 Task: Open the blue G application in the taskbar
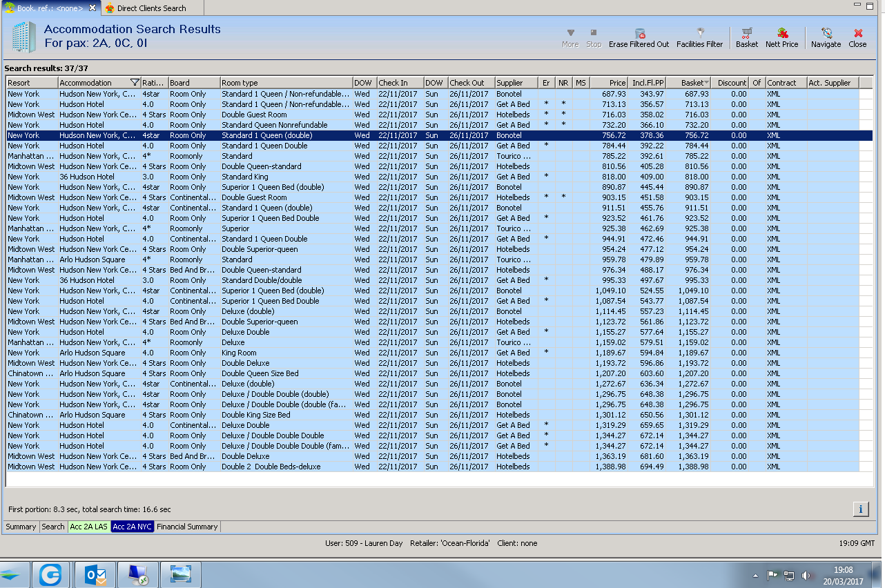tap(51, 575)
